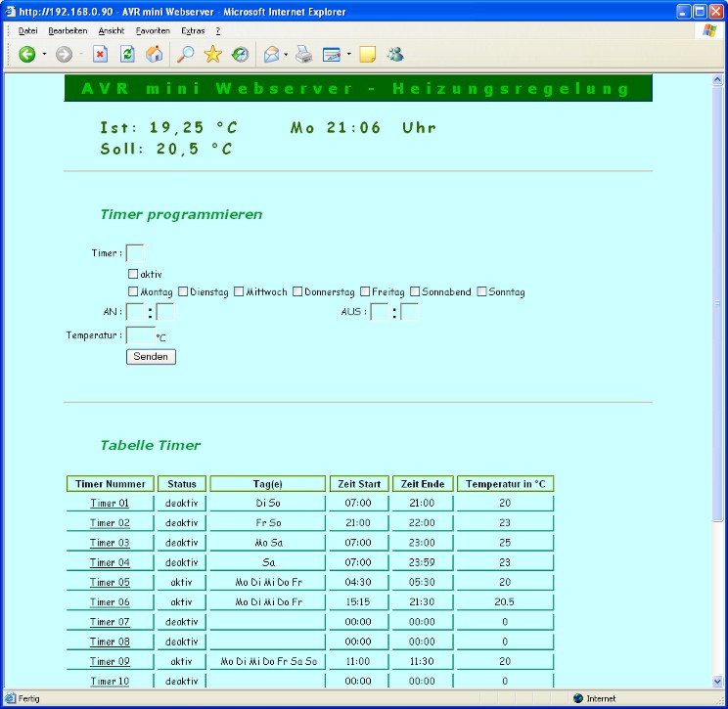728x709 pixels.
Task: Open the Bearbeiten menu
Action: pos(68,31)
